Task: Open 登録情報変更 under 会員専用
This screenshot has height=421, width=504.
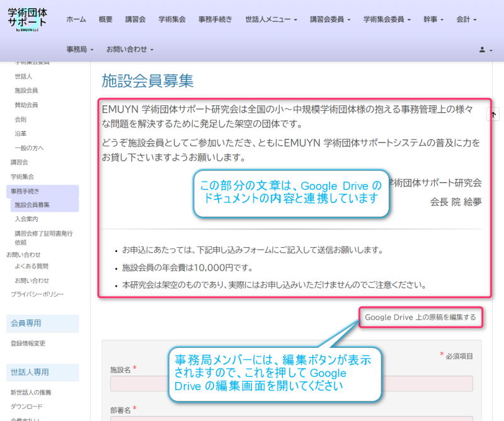Action: pyautogui.click(x=28, y=343)
